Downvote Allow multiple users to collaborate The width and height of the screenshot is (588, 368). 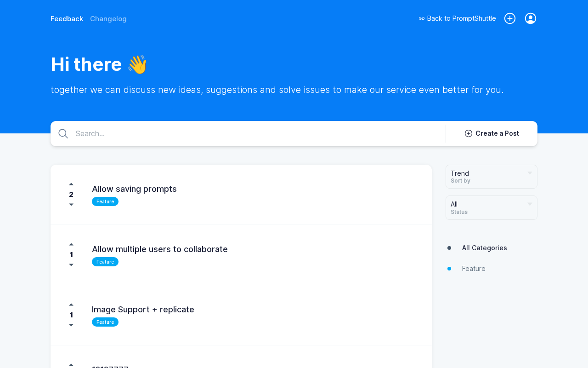(x=71, y=265)
